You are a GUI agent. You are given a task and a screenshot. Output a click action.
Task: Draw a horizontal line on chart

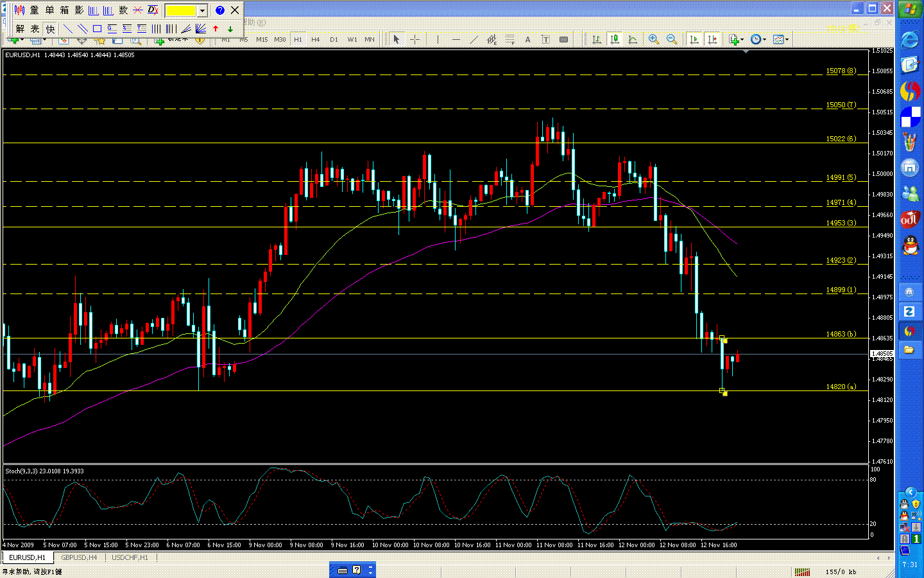coord(456,39)
